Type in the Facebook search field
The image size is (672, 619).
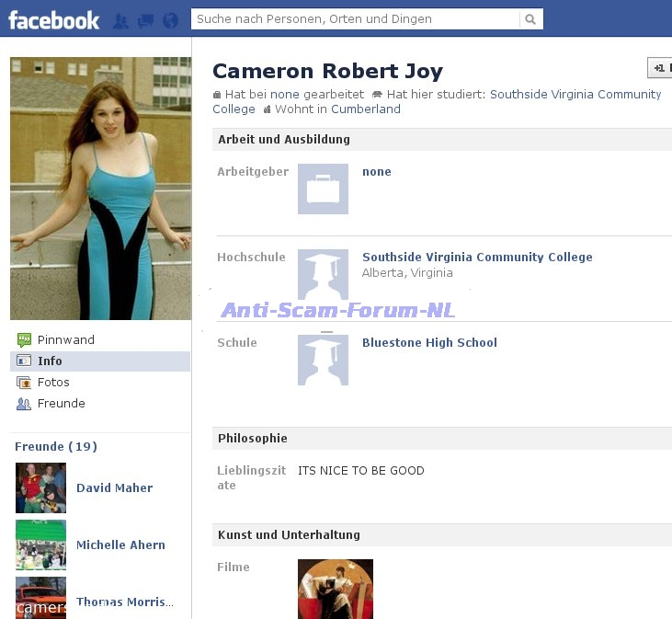[354, 19]
